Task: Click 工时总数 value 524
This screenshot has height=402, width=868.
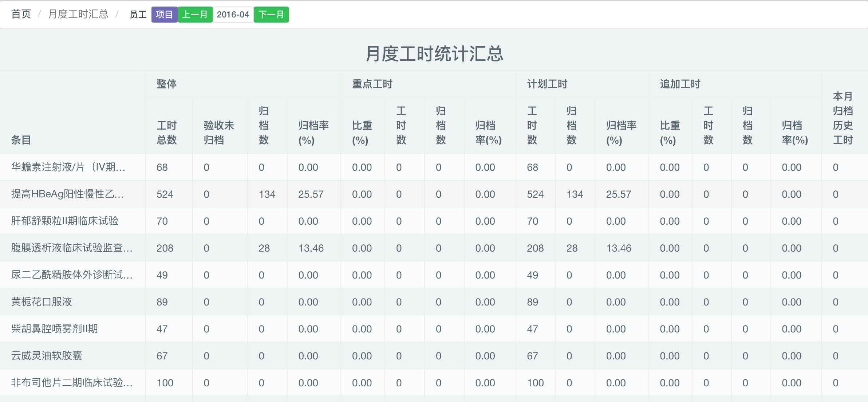Action: coord(165,194)
